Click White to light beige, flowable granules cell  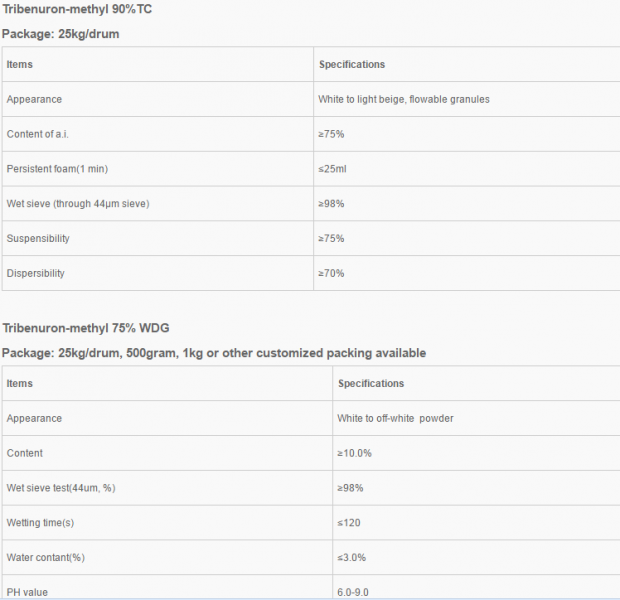click(404, 99)
